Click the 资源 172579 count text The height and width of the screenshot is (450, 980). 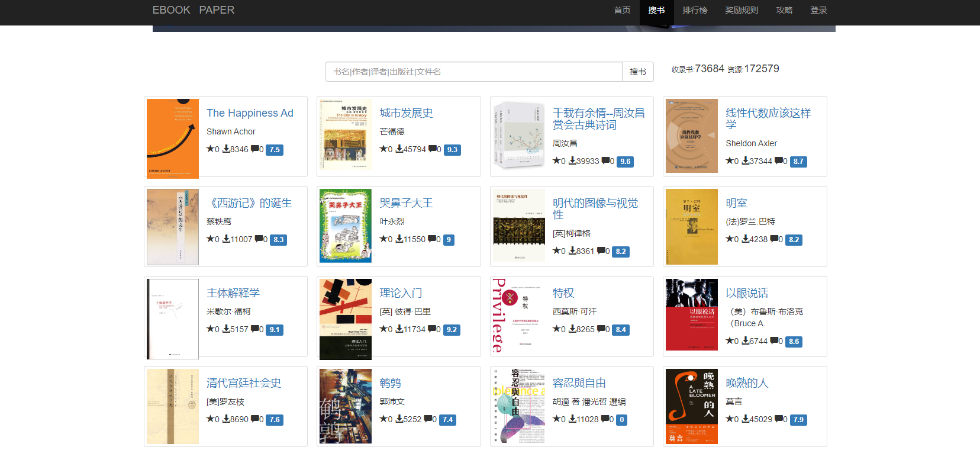click(x=753, y=69)
